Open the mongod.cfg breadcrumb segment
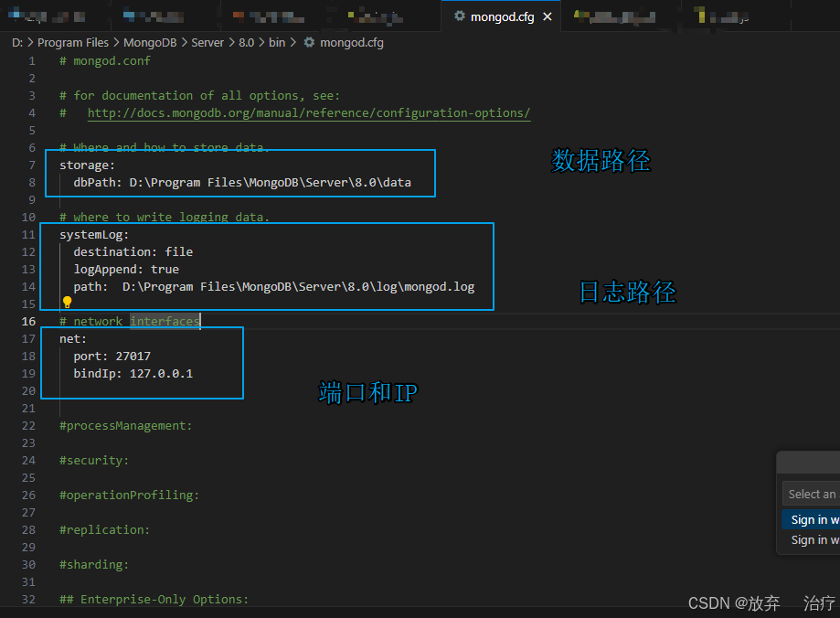 (x=351, y=42)
